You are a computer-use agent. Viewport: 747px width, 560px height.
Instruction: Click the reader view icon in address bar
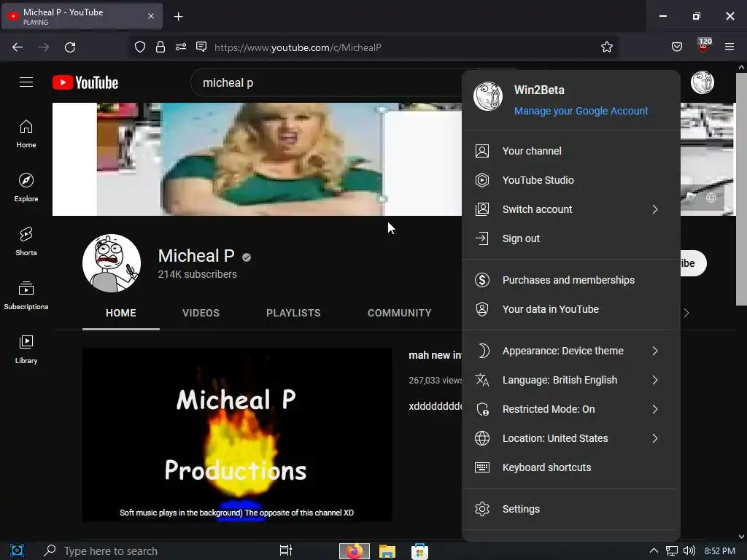click(x=201, y=47)
